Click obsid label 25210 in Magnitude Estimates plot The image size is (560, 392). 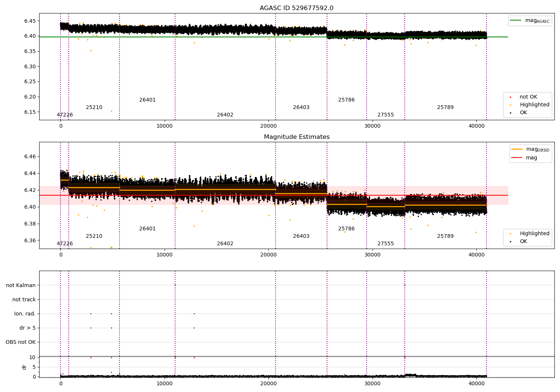tap(94, 236)
